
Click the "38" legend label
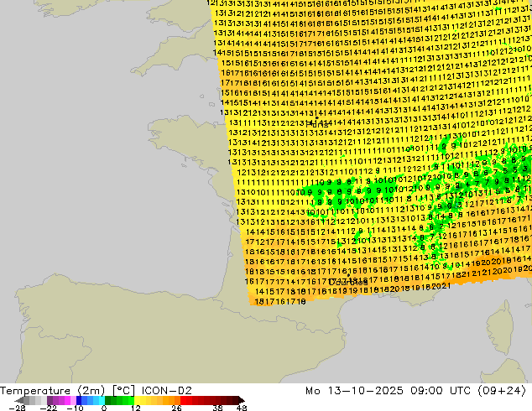pos(218,408)
